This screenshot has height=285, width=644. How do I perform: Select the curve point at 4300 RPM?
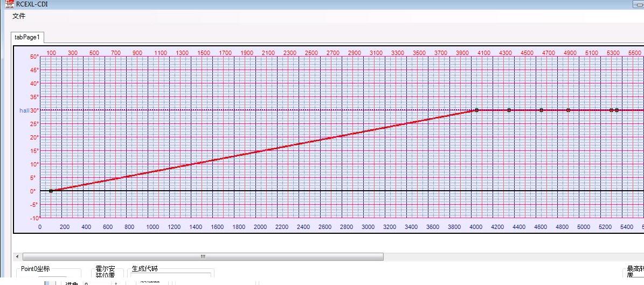click(x=509, y=110)
